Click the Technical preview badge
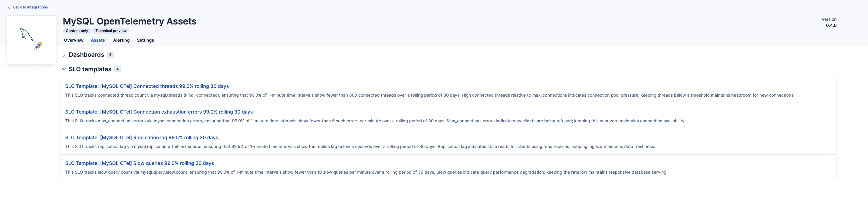The width and height of the screenshot is (868, 206). pyautogui.click(x=111, y=31)
